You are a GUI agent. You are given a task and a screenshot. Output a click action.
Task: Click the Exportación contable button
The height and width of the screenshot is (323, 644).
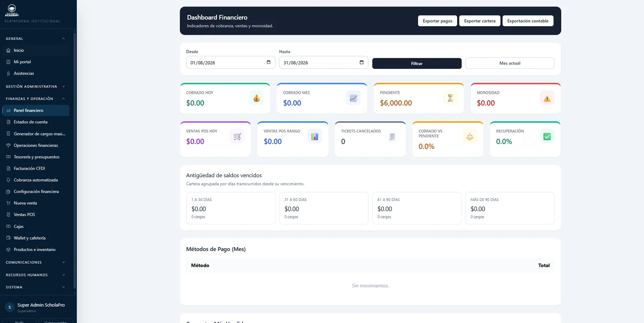[x=528, y=21]
